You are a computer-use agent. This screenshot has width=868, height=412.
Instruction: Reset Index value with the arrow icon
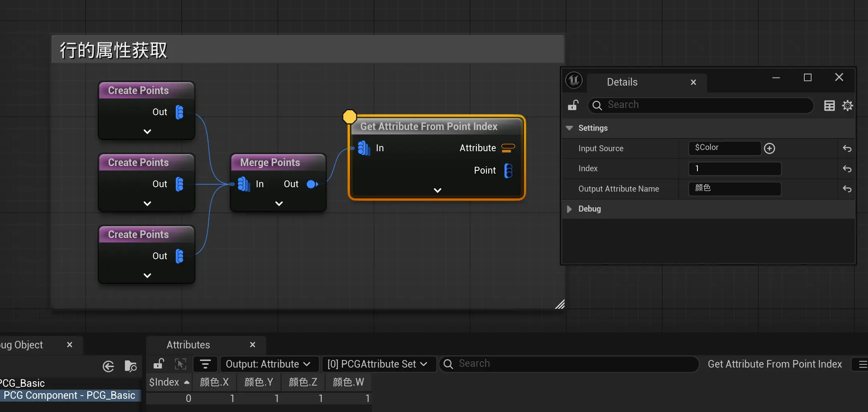pyautogui.click(x=847, y=169)
